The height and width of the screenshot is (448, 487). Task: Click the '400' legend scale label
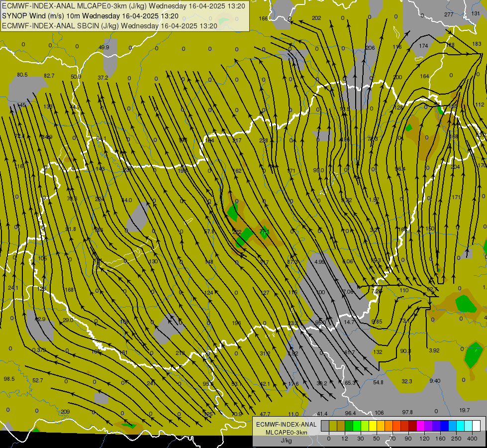tap(472, 439)
